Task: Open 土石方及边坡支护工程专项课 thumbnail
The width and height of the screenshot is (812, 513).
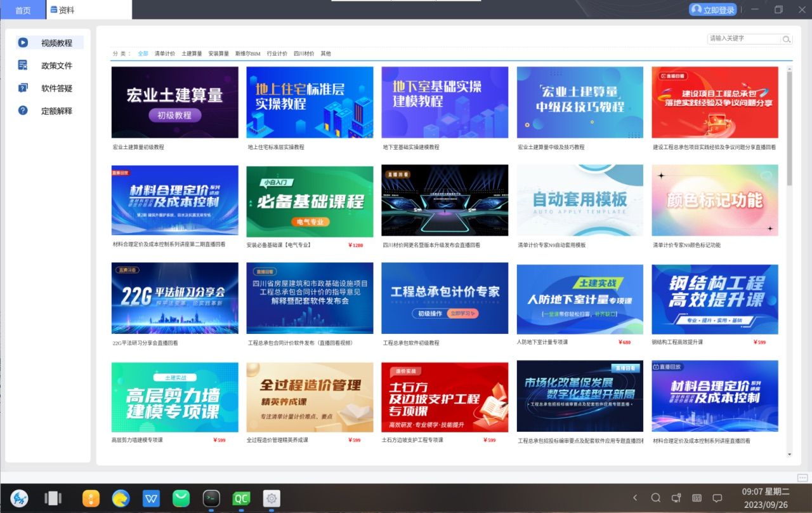Action: tap(445, 397)
